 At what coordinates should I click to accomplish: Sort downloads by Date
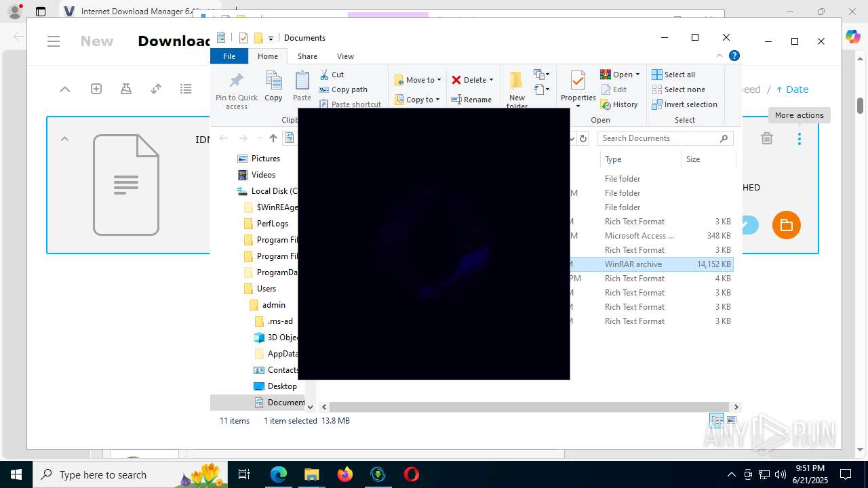pos(792,89)
